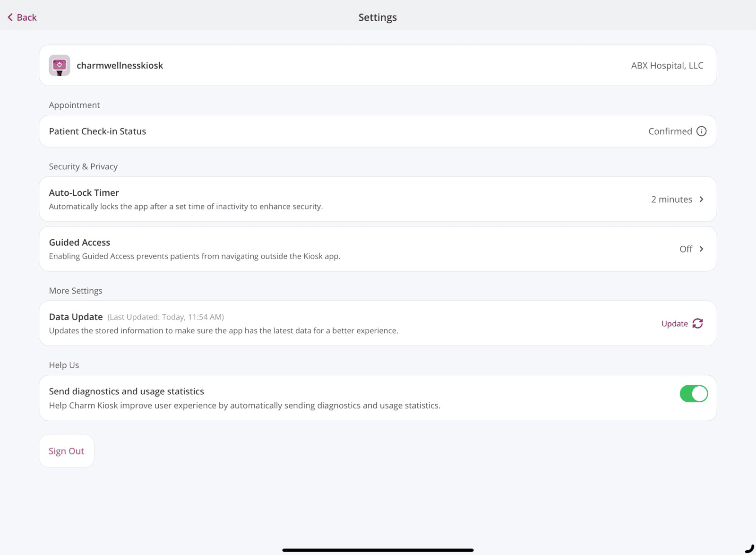
Task: Expand Auto-Lock Timer chevron arrow
Action: tap(701, 199)
